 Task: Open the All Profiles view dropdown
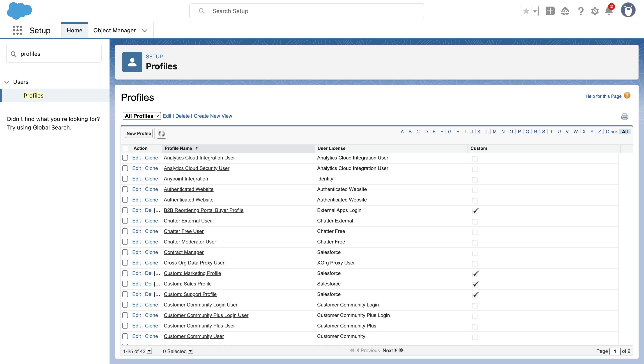(x=142, y=116)
